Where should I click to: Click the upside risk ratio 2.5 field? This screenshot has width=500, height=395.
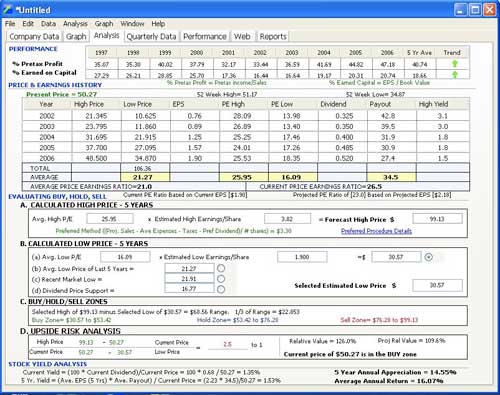coord(228,344)
